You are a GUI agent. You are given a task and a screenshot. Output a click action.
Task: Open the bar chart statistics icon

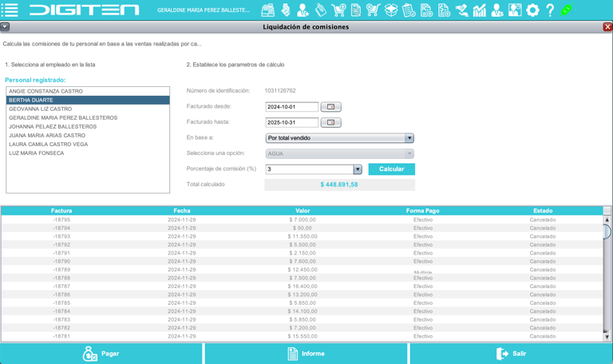coord(479,10)
